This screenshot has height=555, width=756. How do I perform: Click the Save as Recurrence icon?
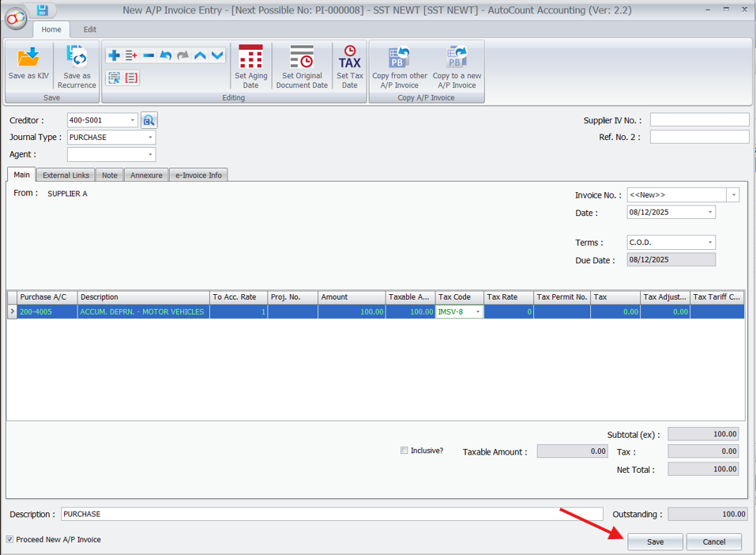tap(76, 63)
